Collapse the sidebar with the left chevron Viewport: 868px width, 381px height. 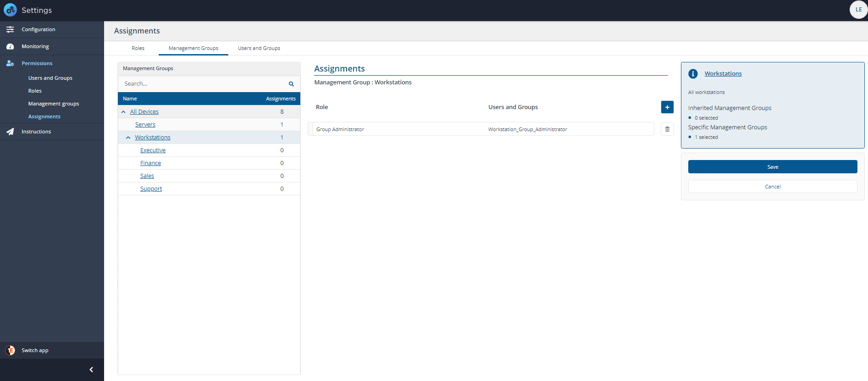click(x=91, y=370)
